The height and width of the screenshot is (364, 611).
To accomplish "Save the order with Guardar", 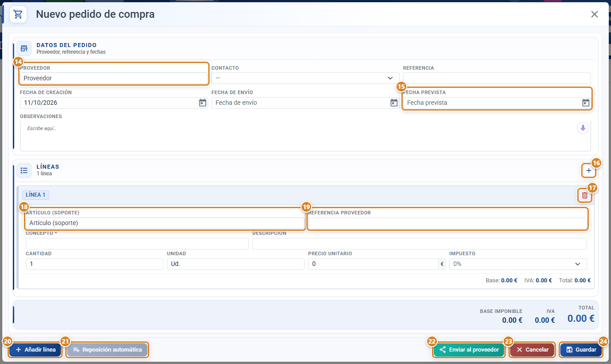I will tap(581, 350).
